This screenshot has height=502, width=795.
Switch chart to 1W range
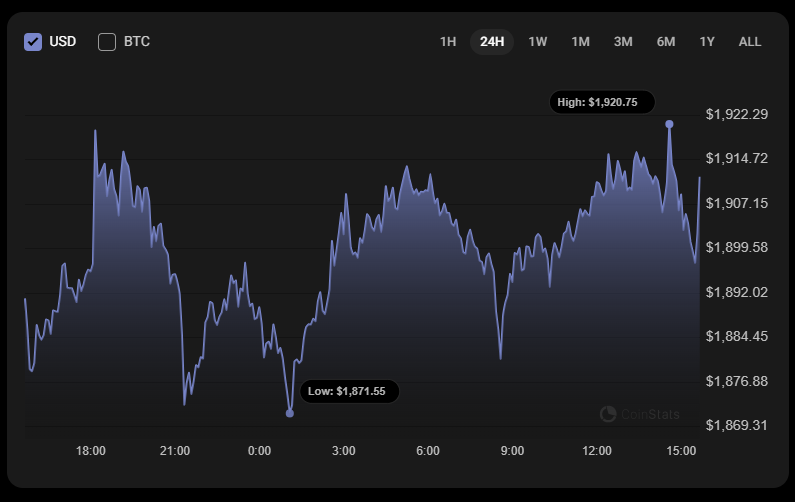537,42
